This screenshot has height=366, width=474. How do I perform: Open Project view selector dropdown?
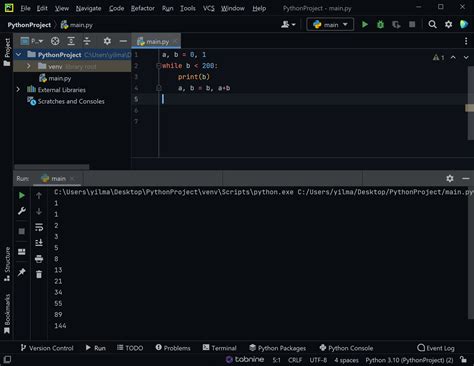point(32,41)
